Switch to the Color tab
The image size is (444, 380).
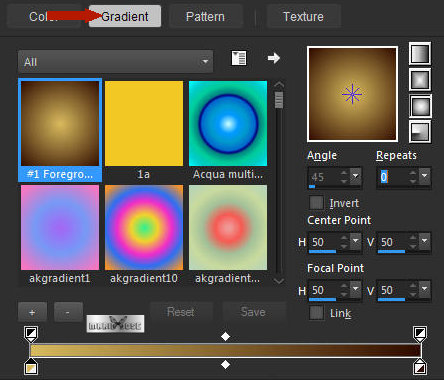(43, 16)
